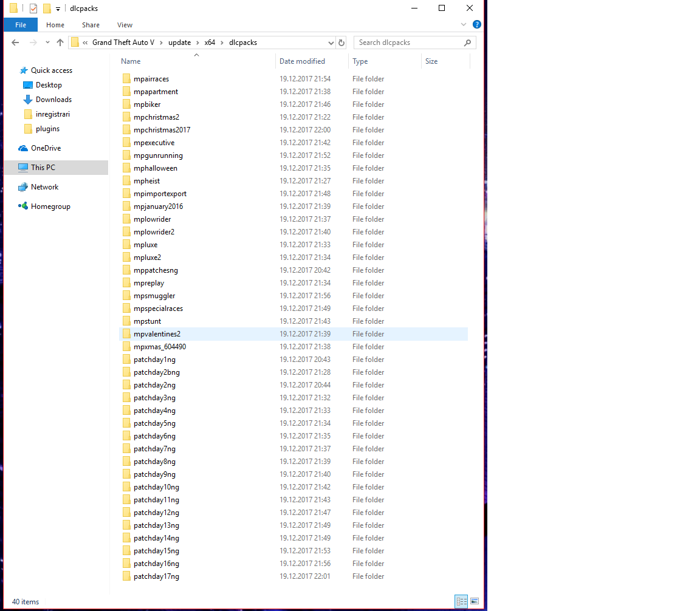Viewport: 700px width, 611px height.
Task: Select the mpimportexport folder name
Action: click(160, 194)
